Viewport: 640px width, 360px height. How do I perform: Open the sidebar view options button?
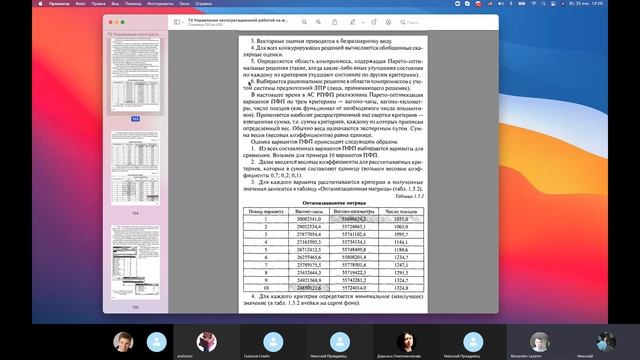click(177, 22)
